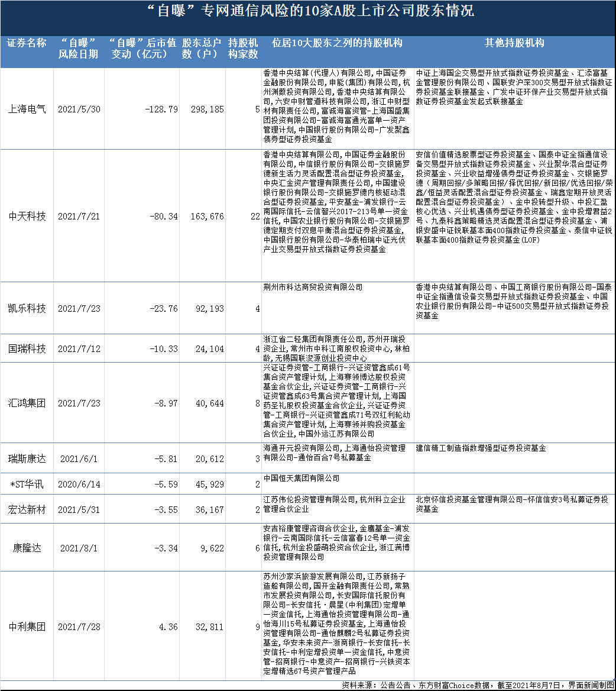616x691 pixels.
Task: Select the 国瑞科技 company name cell
Action: tap(27, 348)
